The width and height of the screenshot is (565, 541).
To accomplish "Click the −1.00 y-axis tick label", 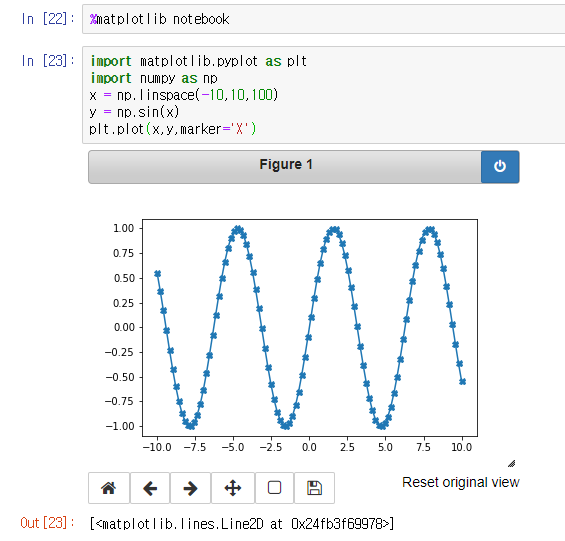I will pyautogui.click(x=120, y=426).
